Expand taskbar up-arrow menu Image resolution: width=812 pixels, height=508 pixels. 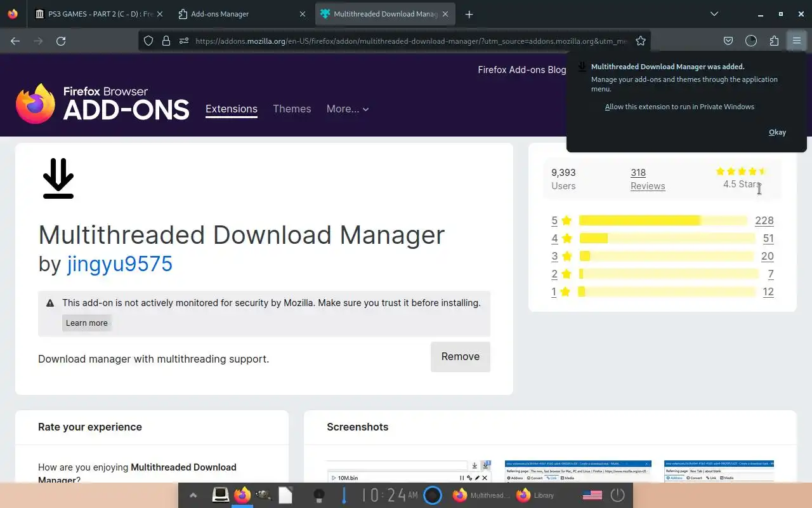[x=193, y=495]
